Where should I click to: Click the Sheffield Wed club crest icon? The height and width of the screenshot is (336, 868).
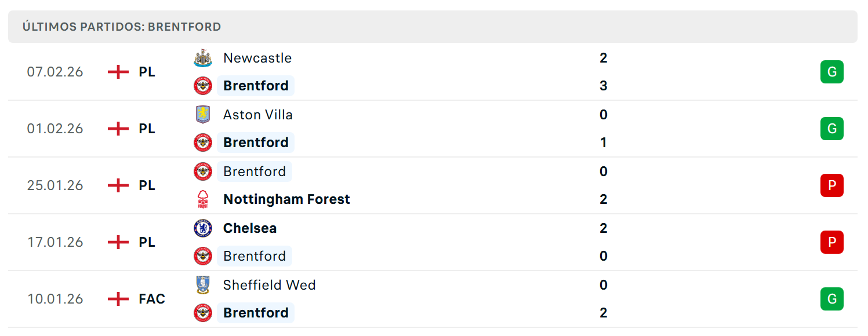(203, 285)
